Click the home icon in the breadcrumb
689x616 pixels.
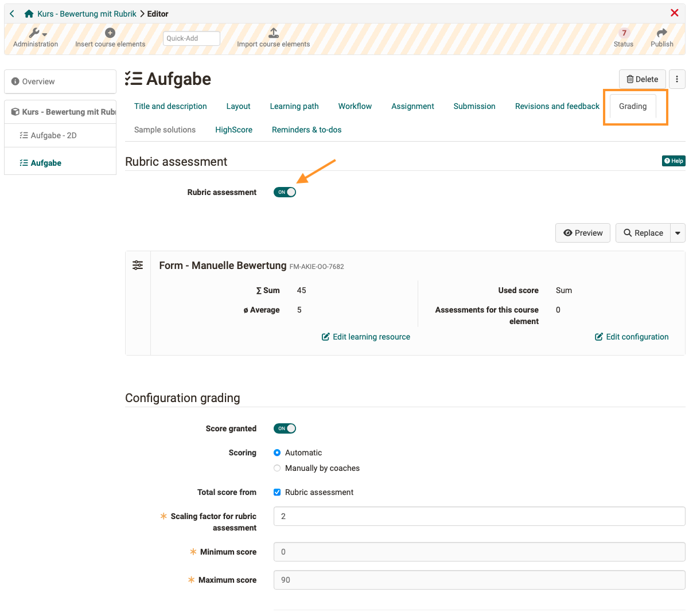pos(29,13)
